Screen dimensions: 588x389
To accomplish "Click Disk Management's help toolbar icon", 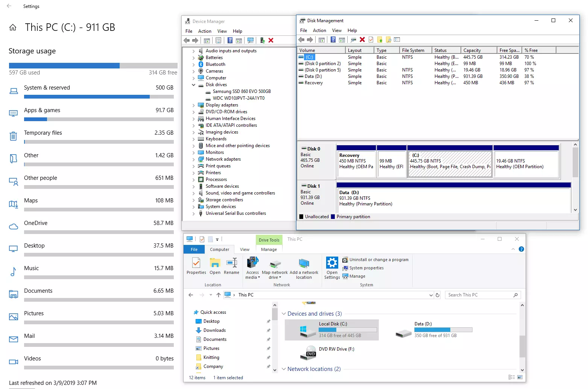I will pyautogui.click(x=333, y=40).
